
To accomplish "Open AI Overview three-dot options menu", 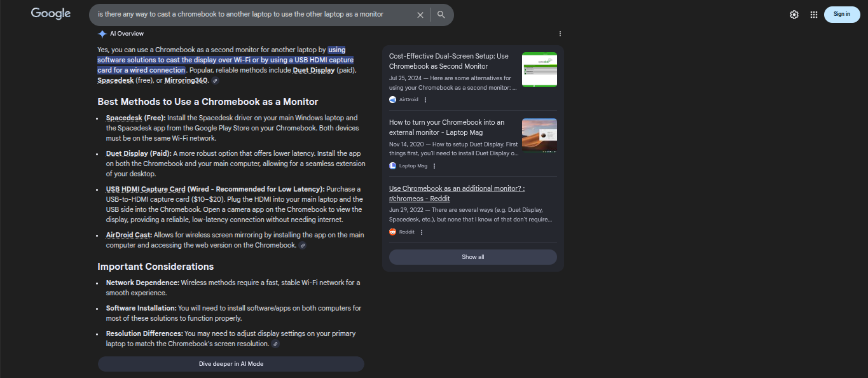I will (560, 34).
